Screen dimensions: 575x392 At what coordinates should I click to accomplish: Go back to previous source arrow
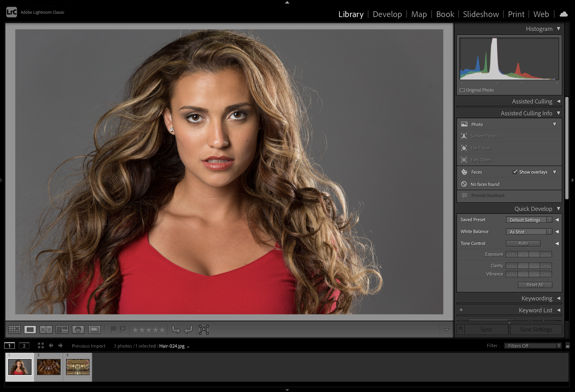click(x=51, y=346)
